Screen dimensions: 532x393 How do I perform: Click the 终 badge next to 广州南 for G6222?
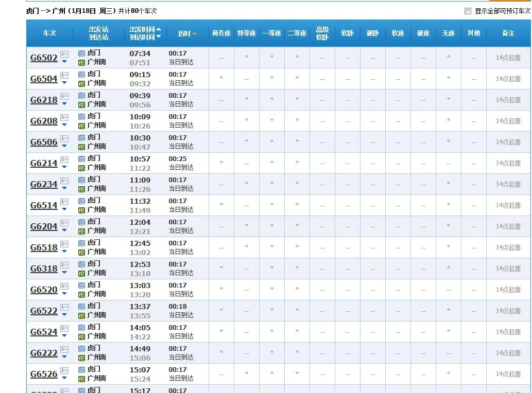(x=81, y=356)
